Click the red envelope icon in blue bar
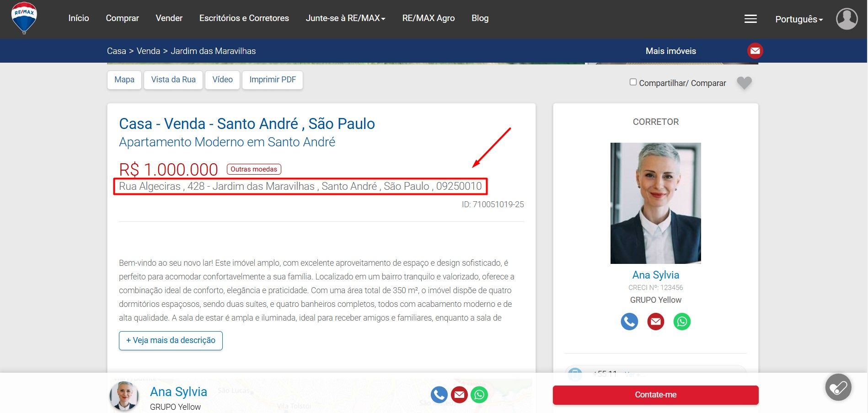The height and width of the screenshot is (413, 868). (755, 51)
